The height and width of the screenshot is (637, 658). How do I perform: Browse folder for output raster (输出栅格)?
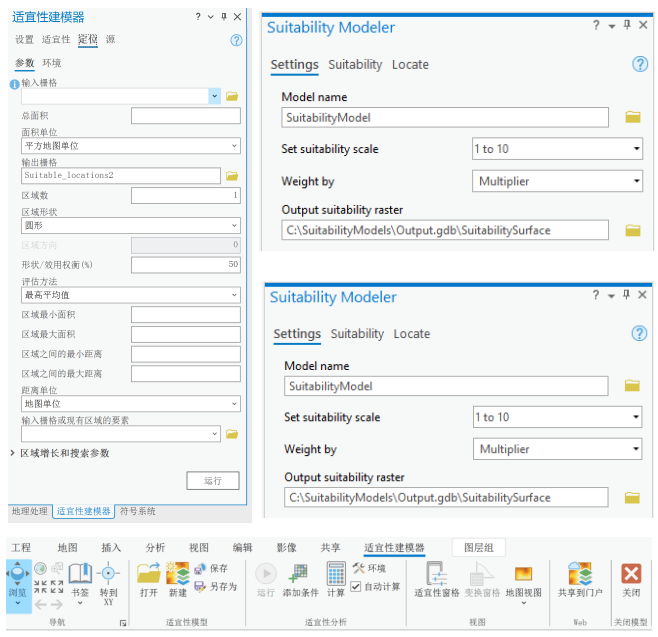point(232,176)
